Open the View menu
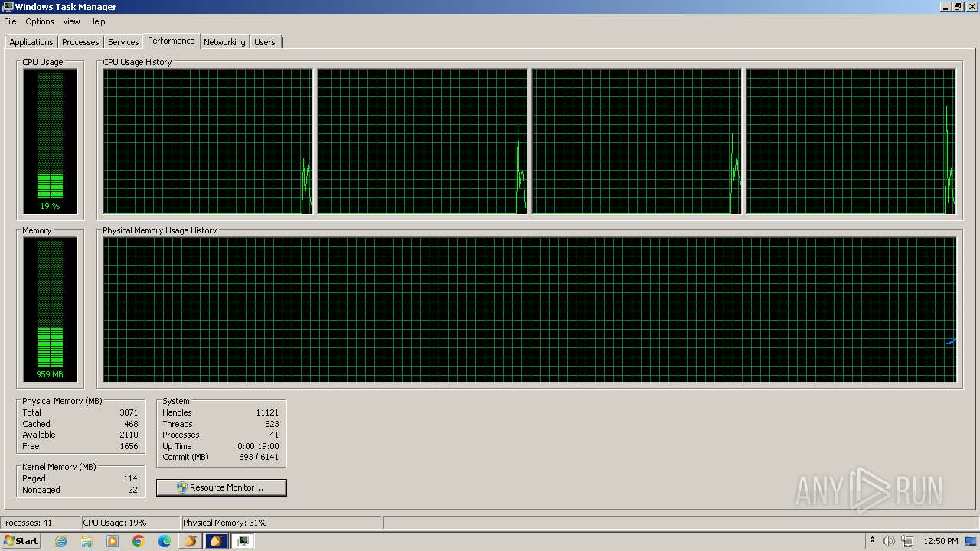The height and width of the screenshot is (551, 980). 71,21
